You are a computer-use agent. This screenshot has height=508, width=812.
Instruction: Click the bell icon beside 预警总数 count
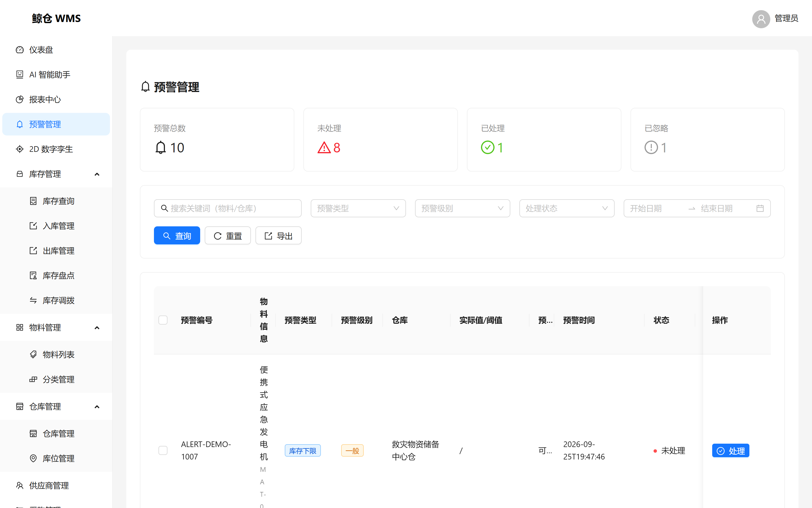[161, 148]
